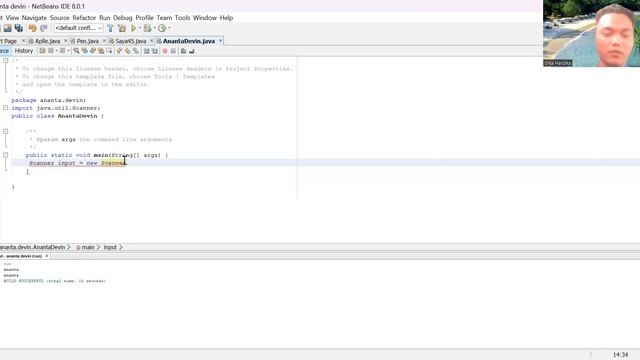
Task: Click the main breadcrumb in navigation bar
Action: [x=87, y=247]
